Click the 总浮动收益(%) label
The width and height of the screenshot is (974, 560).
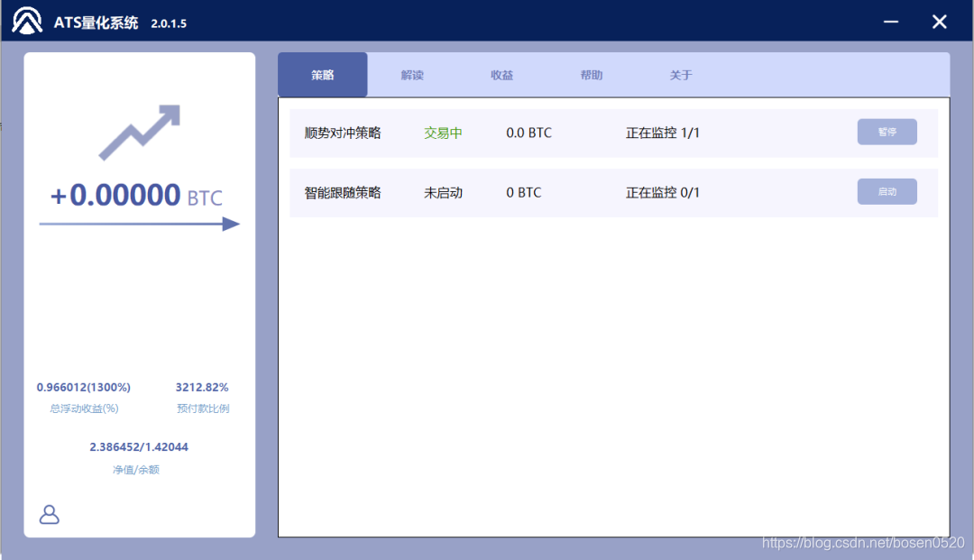83,408
